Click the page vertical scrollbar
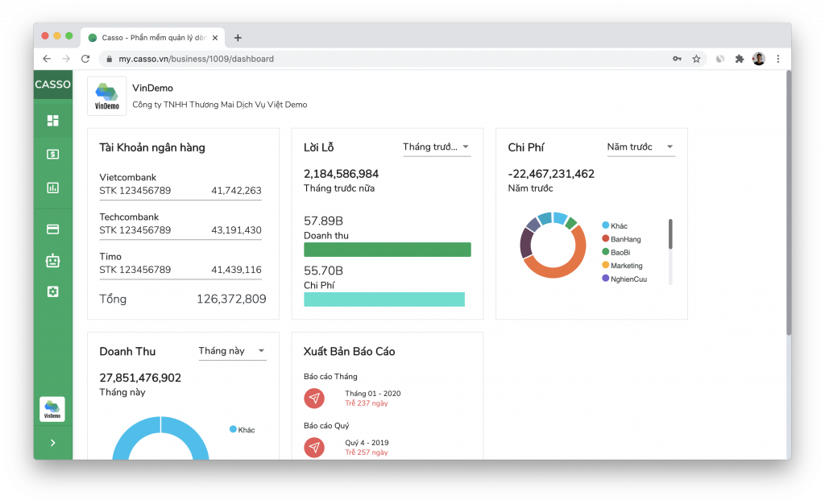The width and height of the screenshot is (825, 504). click(x=788, y=203)
